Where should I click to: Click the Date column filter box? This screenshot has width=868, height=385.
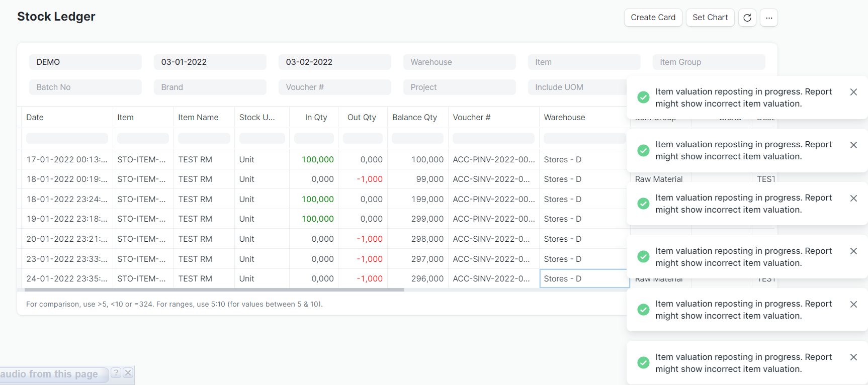tap(67, 138)
